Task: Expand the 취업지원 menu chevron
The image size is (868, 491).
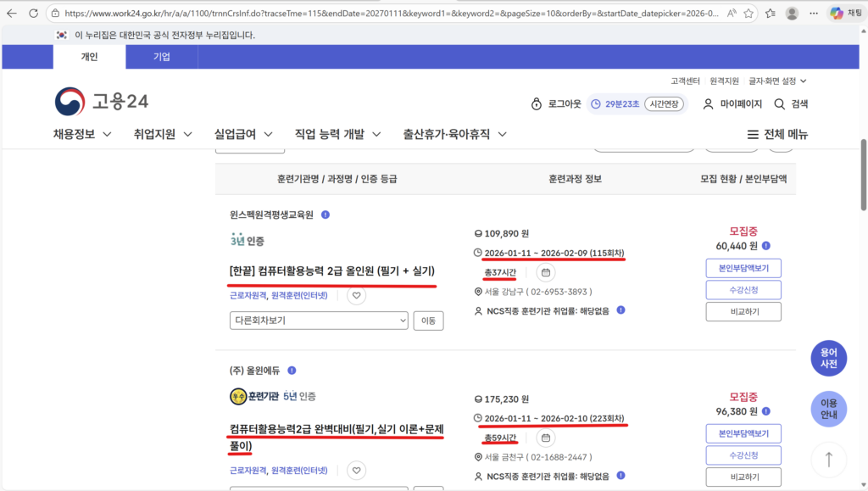Action: click(186, 134)
